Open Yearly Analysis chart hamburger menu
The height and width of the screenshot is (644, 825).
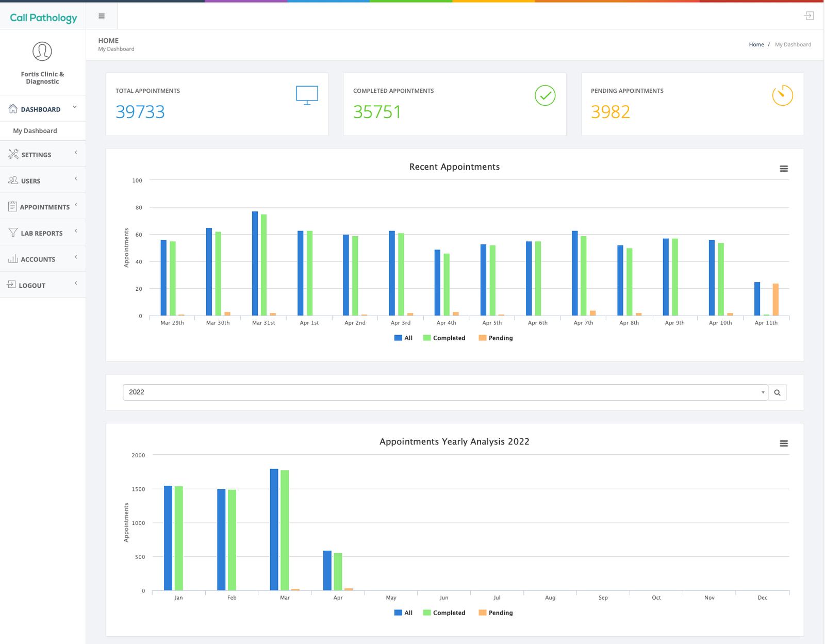(783, 443)
